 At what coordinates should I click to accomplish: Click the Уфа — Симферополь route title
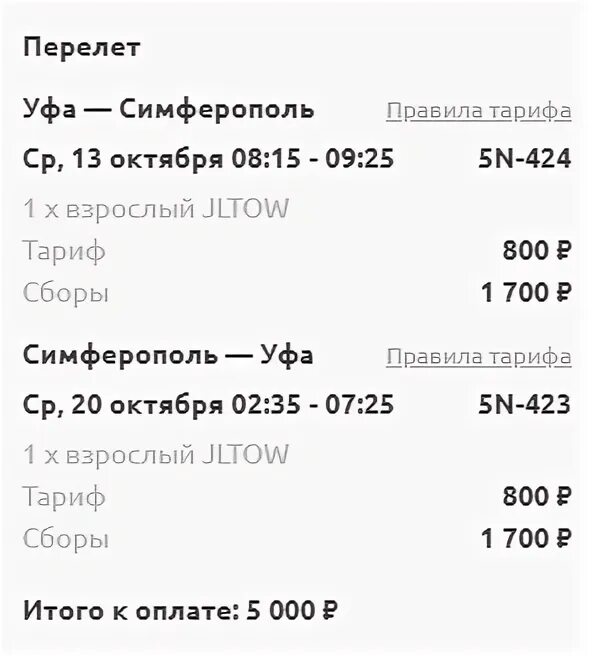(x=168, y=111)
